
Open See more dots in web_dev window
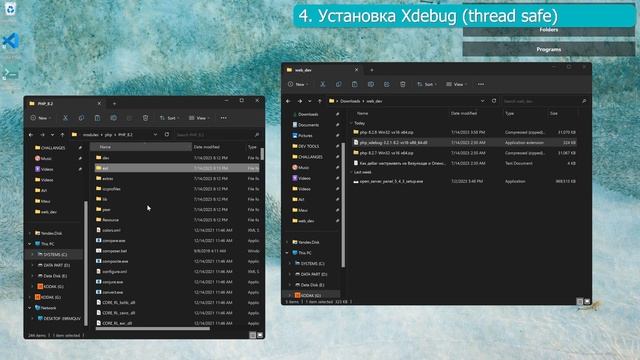(x=481, y=84)
